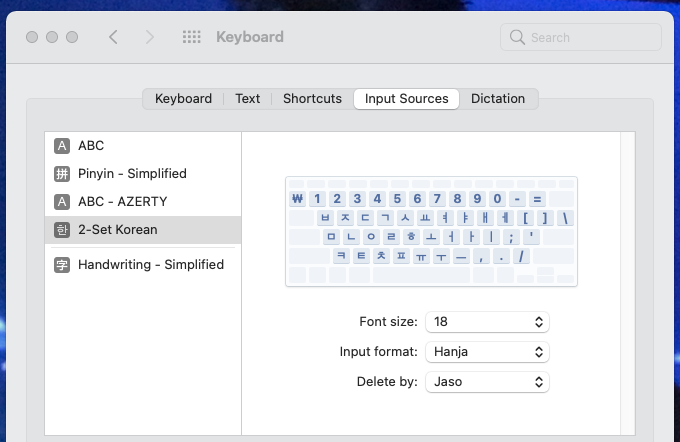This screenshot has height=442, width=680.
Task: Click the Korean keyboard layout preview
Action: tap(431, 231)
